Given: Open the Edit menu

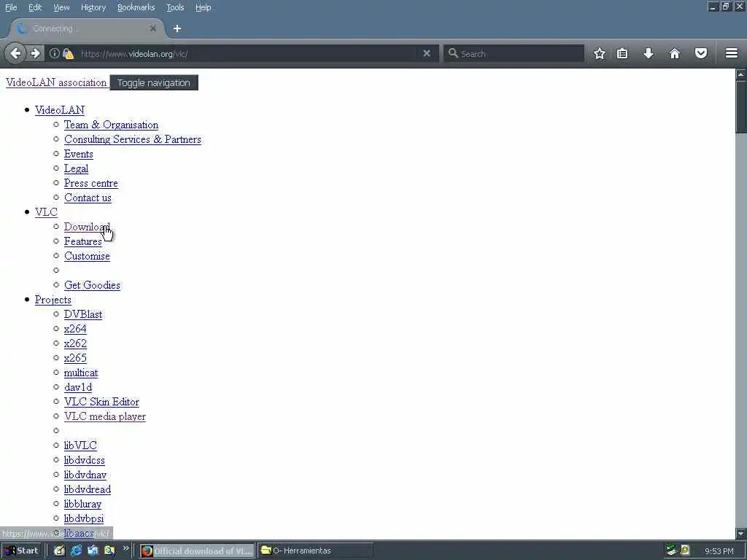Looking at the screenshot, I should click(35, 7).
